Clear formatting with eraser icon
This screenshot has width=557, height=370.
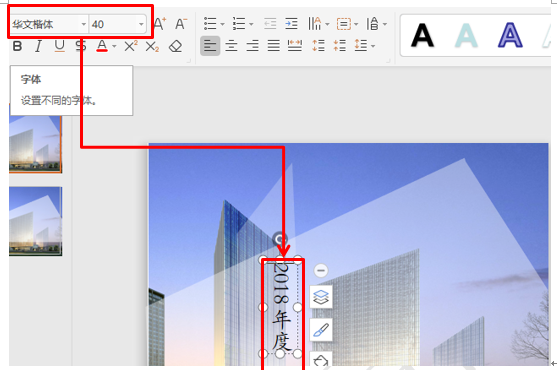[175, 46]
